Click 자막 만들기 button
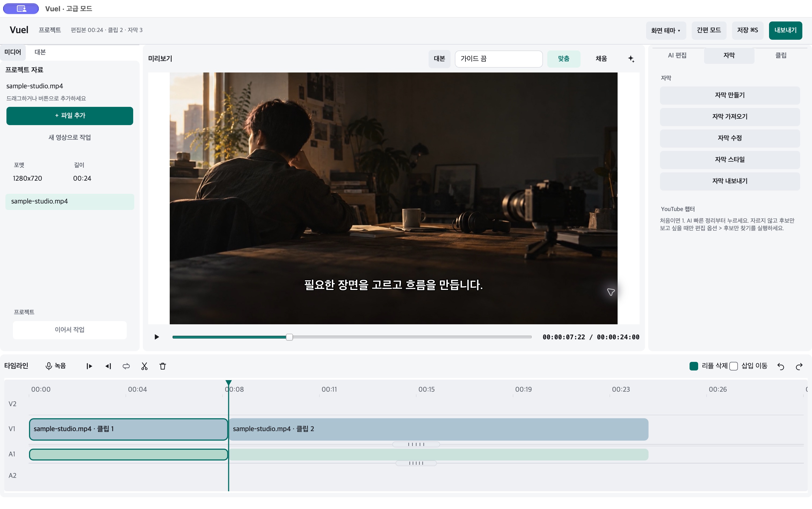The width and height of the screenshot is (812, 509). click(730, 95)
